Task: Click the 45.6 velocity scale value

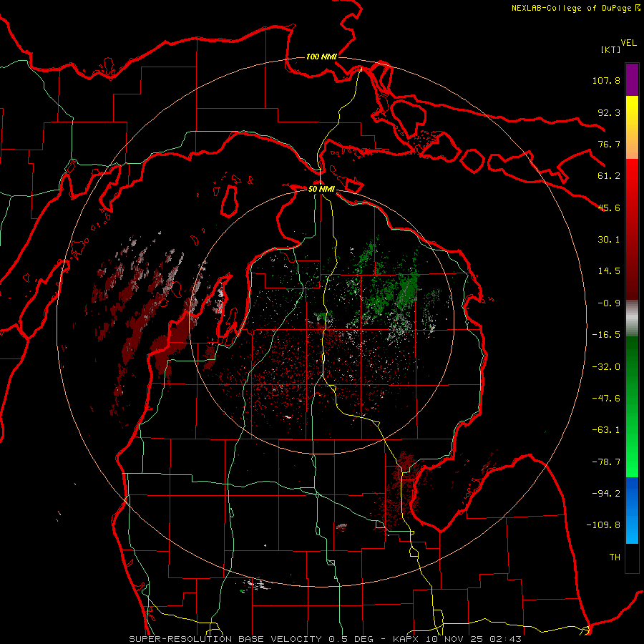Action: (609, 208)
